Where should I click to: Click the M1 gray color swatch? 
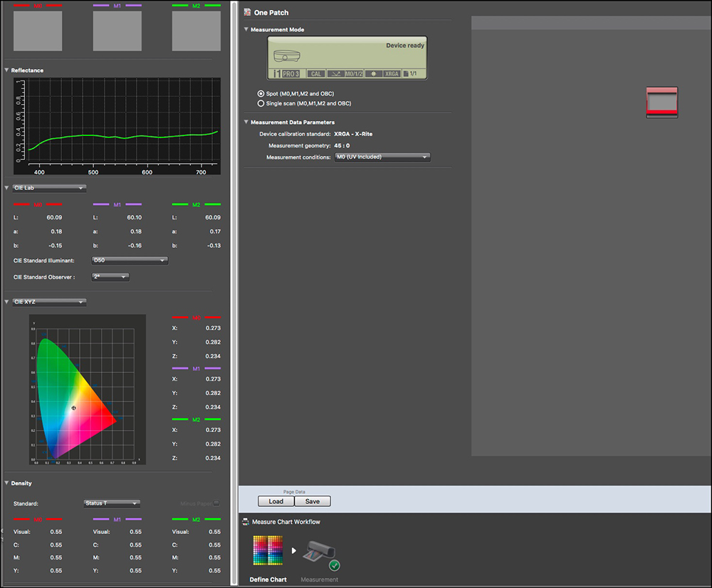click(x=117, y=31)
